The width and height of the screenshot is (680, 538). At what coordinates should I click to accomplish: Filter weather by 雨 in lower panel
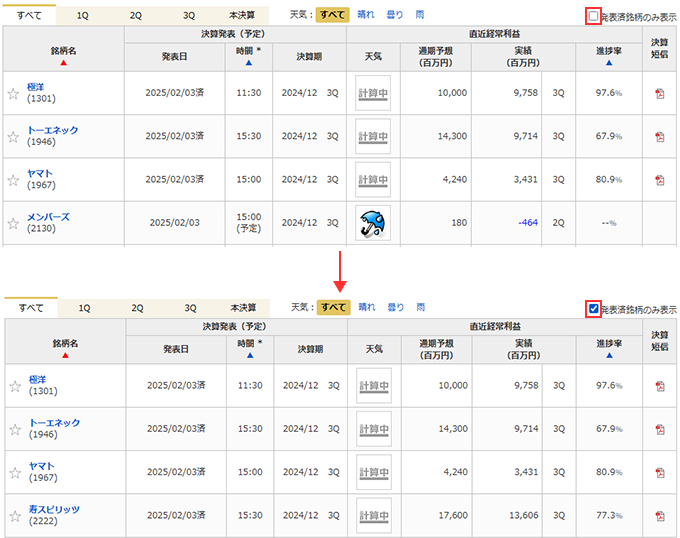pyautogui.click(x=420, y=307)
